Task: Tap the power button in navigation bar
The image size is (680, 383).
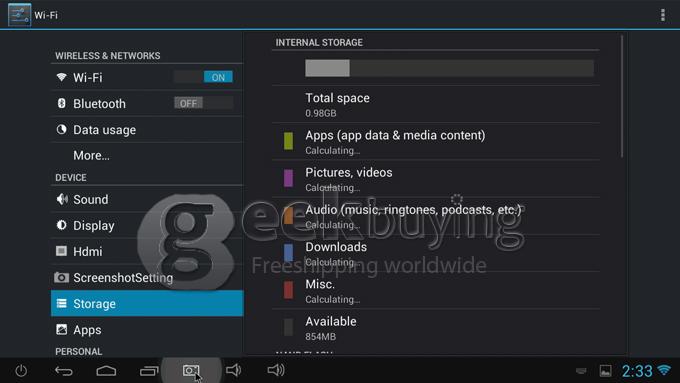Action: tap(21, 370)
